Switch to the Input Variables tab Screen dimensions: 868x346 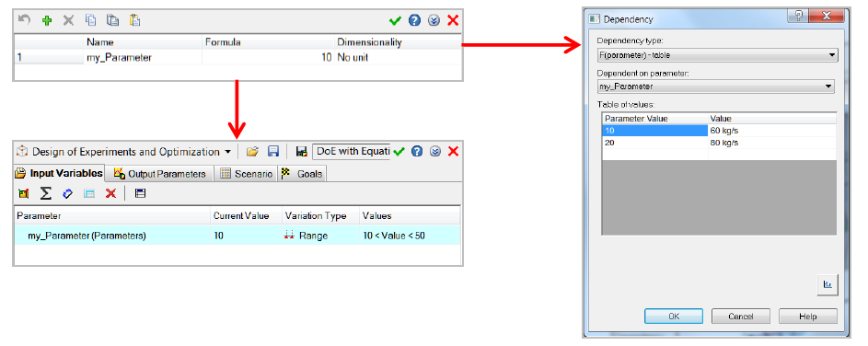click(59, 173)
